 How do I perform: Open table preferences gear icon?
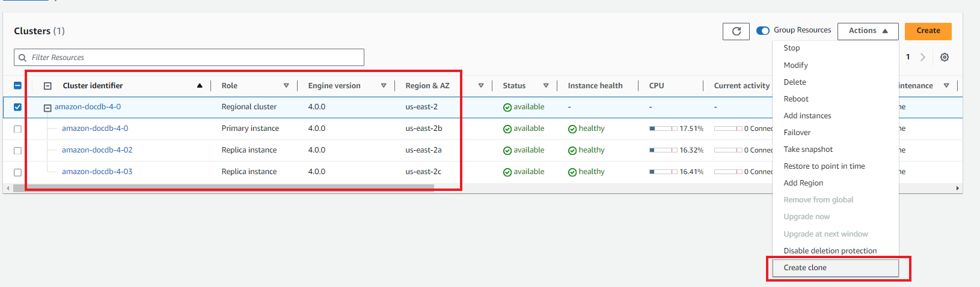click(x=945, y=57)
